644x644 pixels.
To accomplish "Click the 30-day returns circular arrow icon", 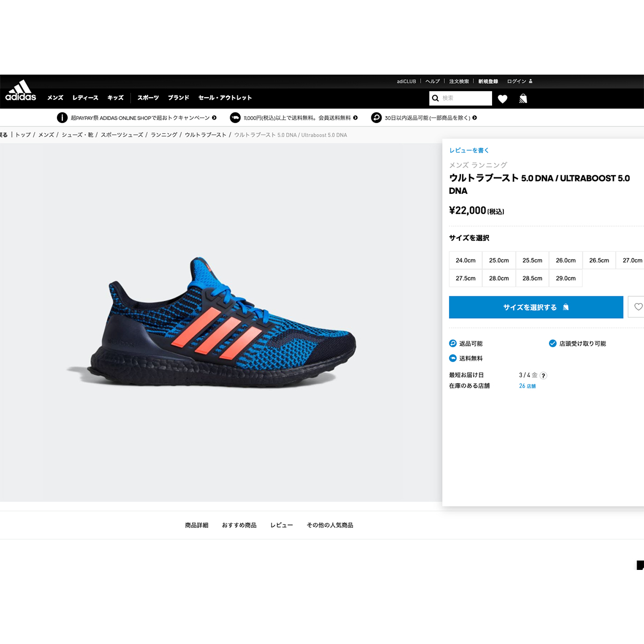I will click(376, 118).
